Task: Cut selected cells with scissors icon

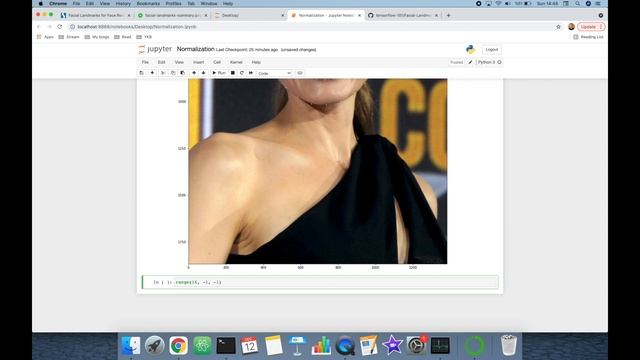Action: pos(163,73)
